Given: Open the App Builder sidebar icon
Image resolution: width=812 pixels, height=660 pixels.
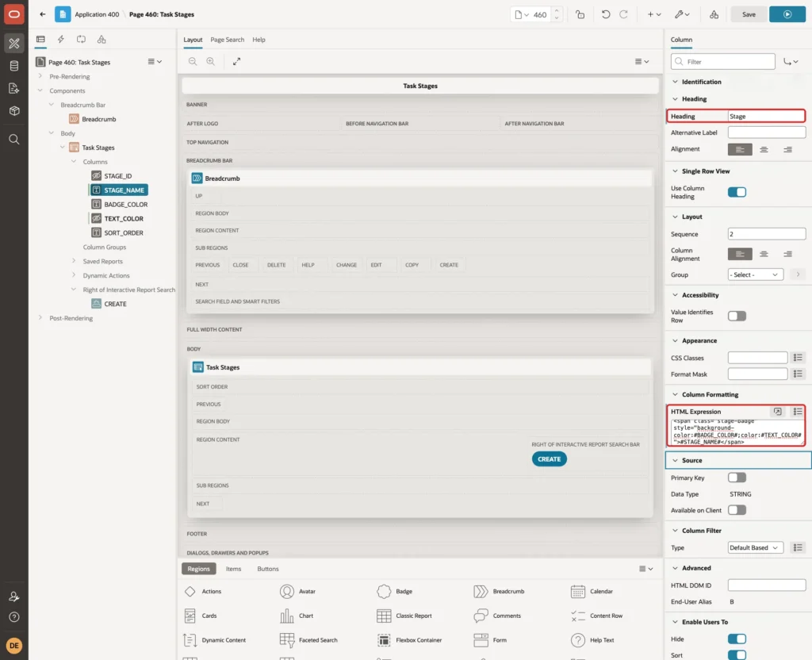Looking at the screenshot, I should tap(14, 43).
